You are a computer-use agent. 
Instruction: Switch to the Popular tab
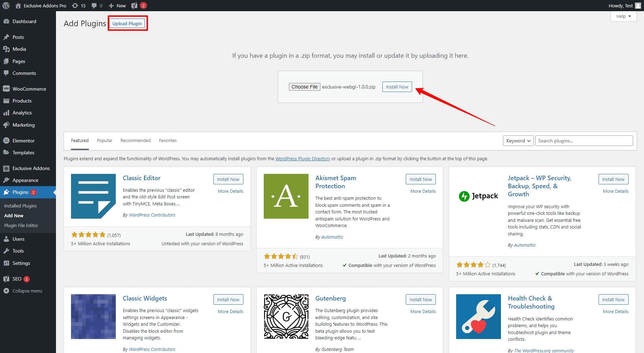[105, 140]
